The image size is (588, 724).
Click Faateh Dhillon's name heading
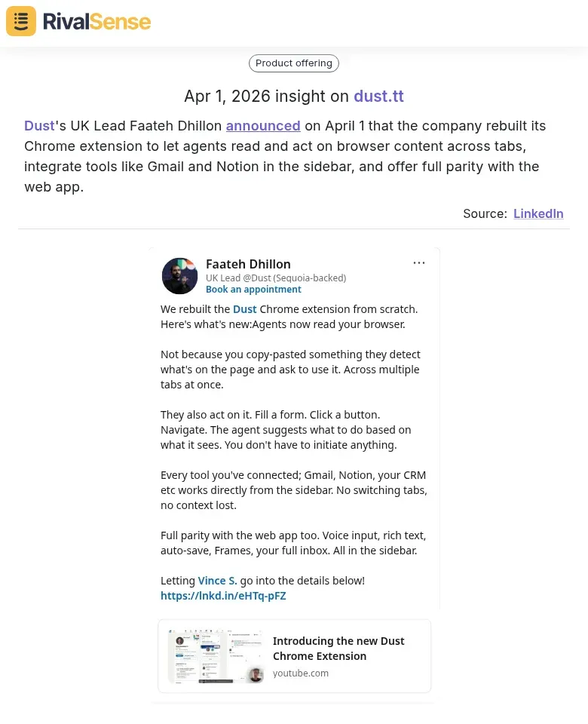248,264
